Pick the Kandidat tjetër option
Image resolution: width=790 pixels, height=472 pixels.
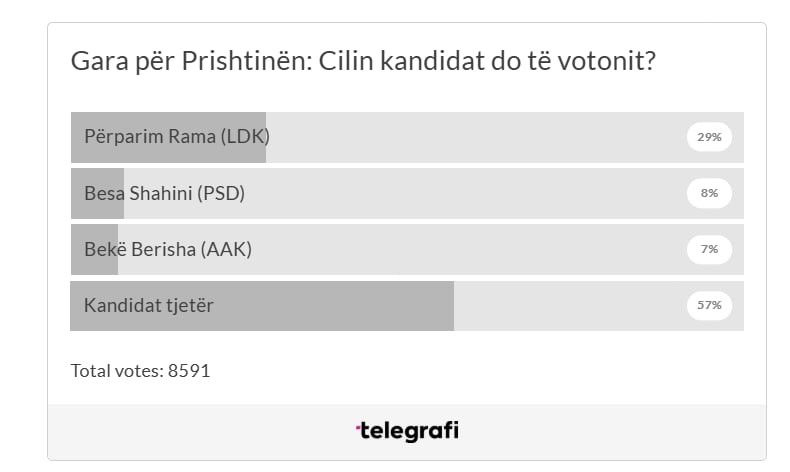click(x=149, y=305)
